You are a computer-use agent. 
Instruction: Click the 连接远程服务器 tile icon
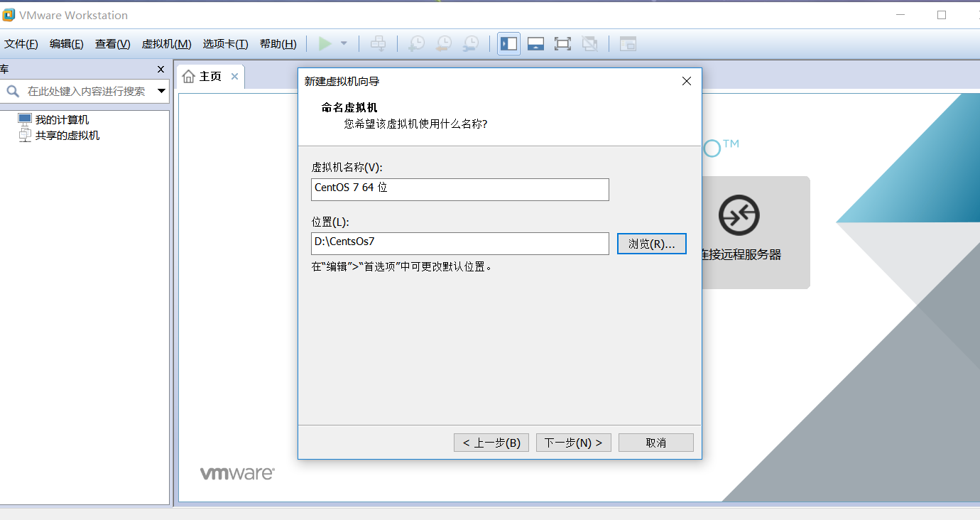point(739,215)
